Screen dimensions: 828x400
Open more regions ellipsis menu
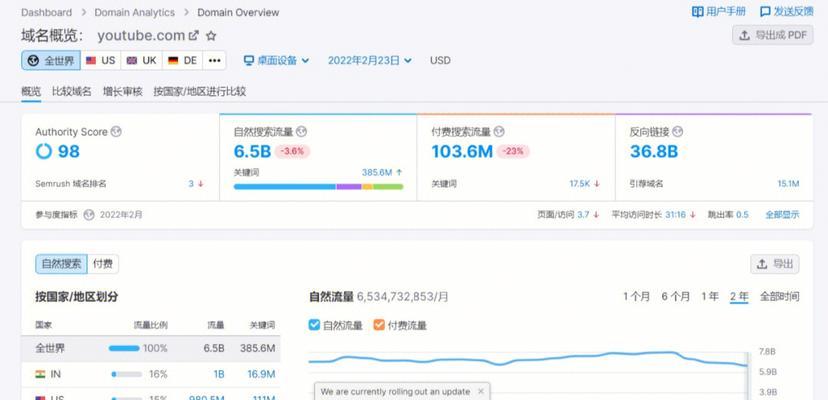click(214, 61)
